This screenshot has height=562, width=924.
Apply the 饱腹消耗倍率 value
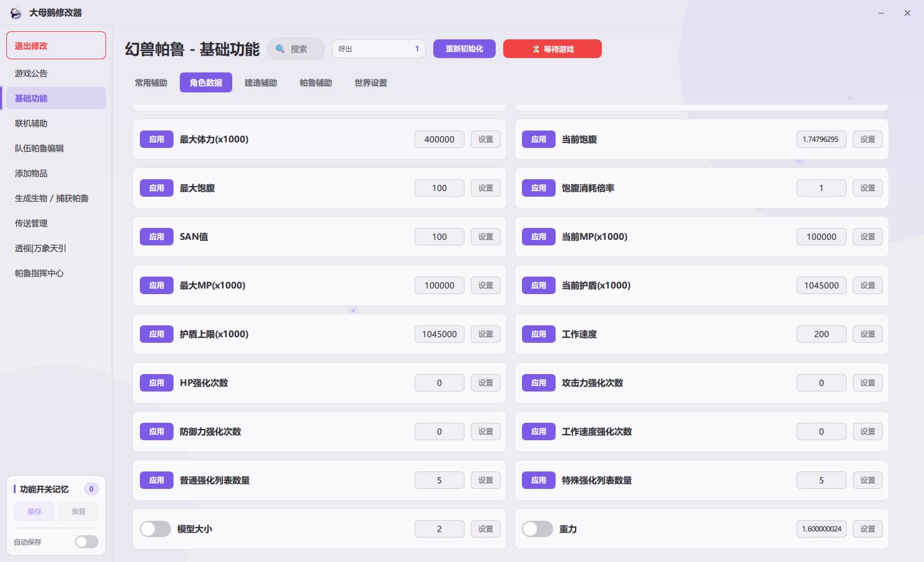coord(539,188)
